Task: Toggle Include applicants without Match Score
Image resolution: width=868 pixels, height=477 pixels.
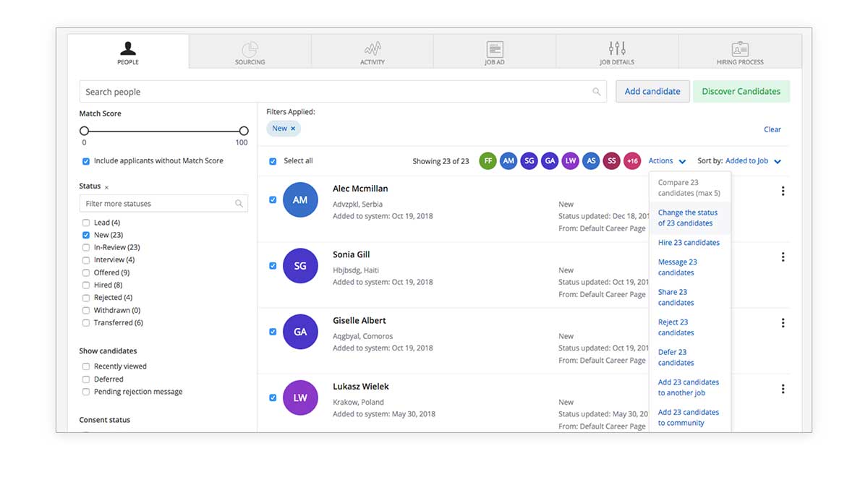Action: [x=86, y=161]
